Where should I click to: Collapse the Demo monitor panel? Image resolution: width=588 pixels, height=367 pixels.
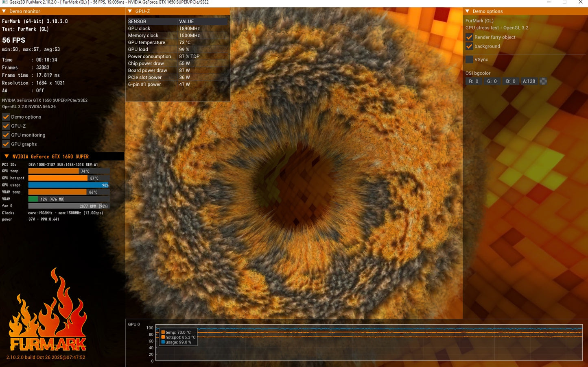point(4,11)
